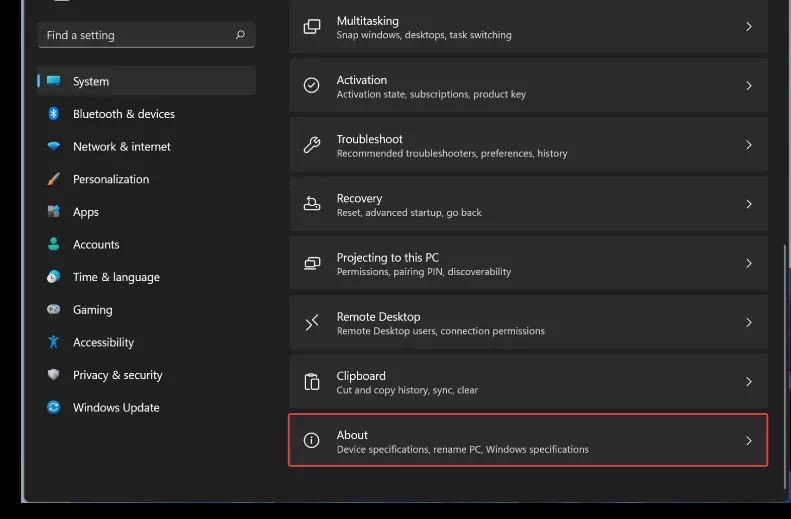Click 'Cut and copy history, sync, clear'

tap(407, 390)
